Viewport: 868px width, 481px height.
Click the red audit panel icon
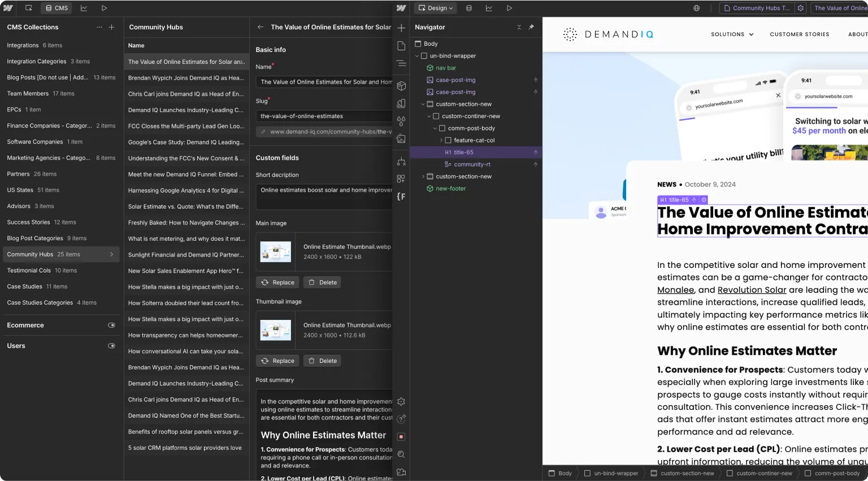[x=401, y=437]
